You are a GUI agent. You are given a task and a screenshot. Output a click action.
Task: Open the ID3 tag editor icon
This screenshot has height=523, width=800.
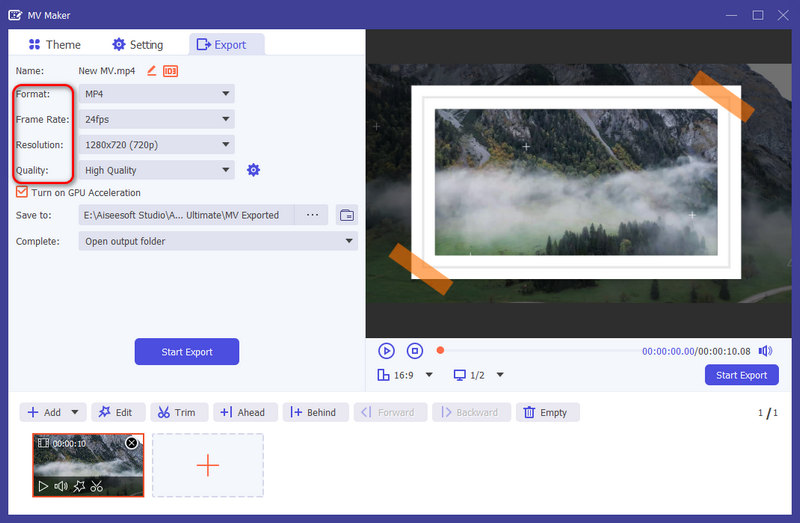click(170, 71)
